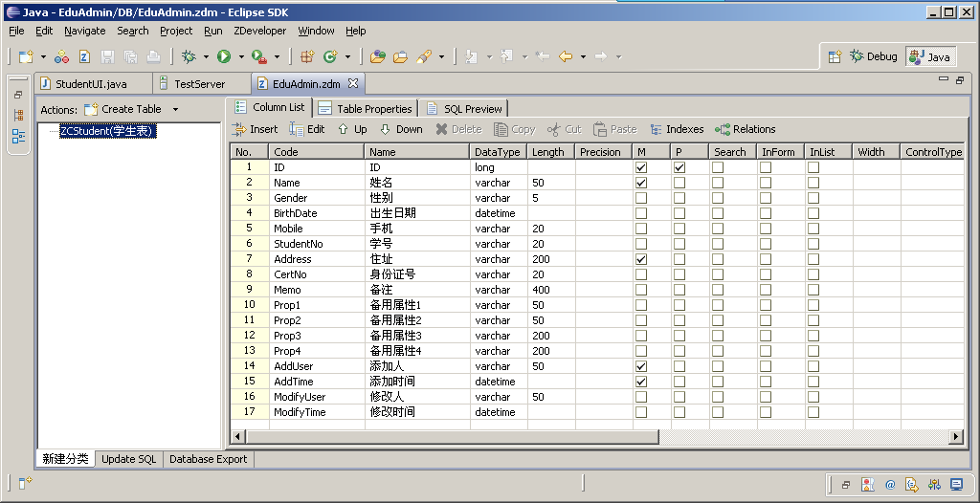Select the ZCStudent table tree item
Screen dimensions: 980x503
coord(106,131)
